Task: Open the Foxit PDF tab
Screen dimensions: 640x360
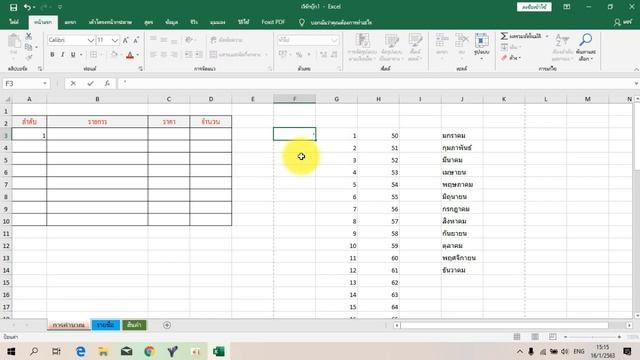Action: 273,22
